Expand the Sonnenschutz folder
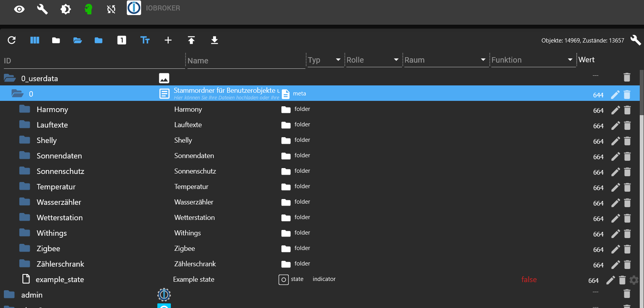This screenshot has height=308, width=644. pos(25,171)
